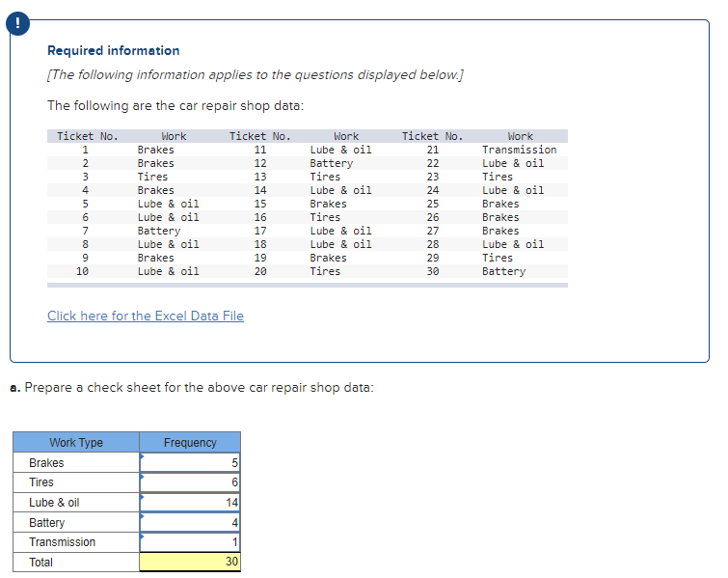Click ticket 7 Battery entry
The height and width of the screenshot is (578, 728).
(x=159, y=231)
